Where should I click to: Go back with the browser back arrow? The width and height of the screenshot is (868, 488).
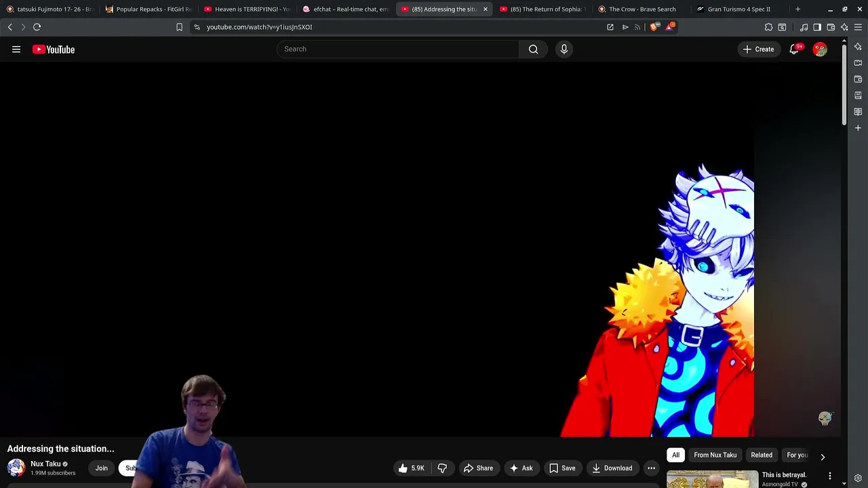9,27
